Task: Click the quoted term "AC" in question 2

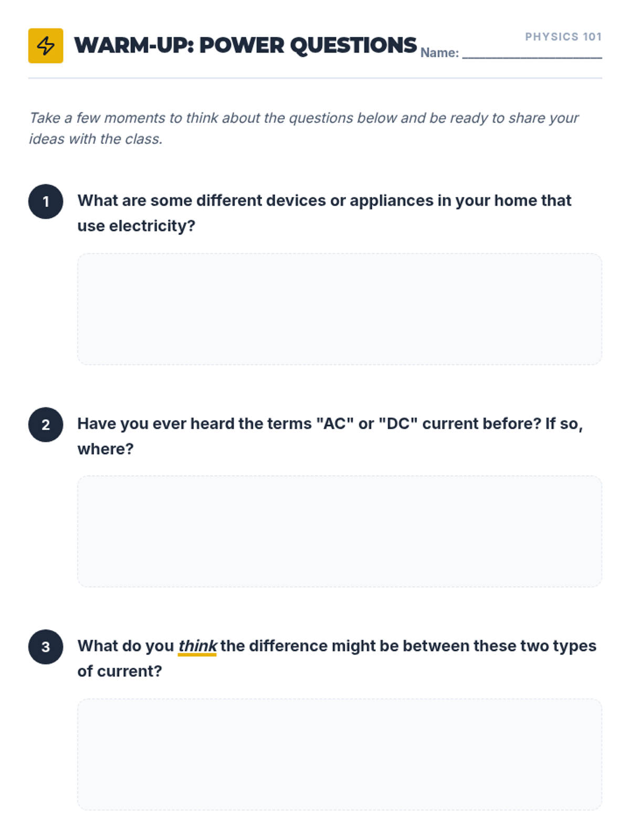Action: (x=335, y=424)
